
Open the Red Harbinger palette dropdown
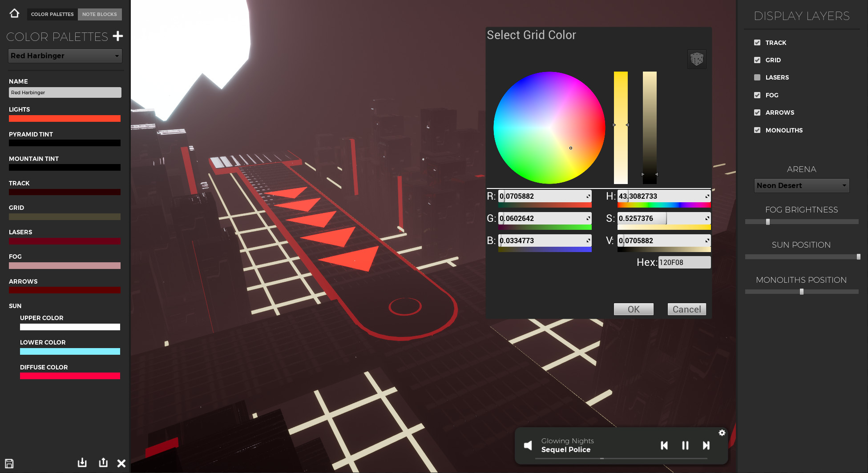65,56
